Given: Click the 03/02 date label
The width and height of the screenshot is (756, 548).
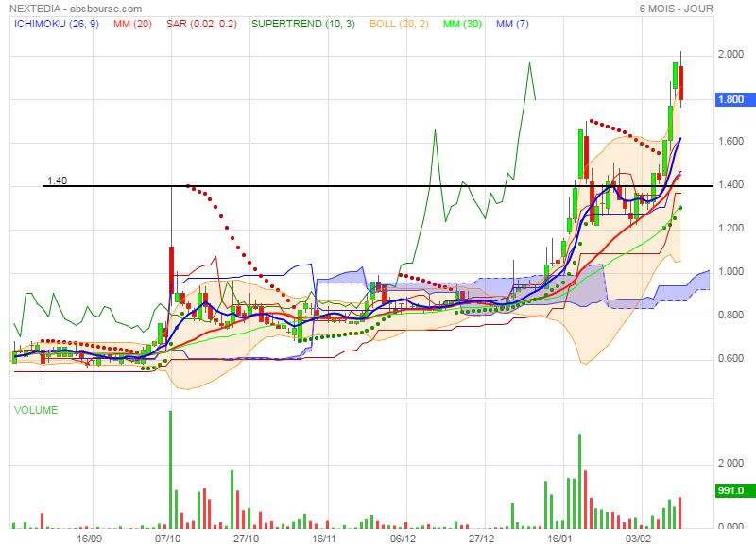Looking at the screenshot, I should [638, 539].
